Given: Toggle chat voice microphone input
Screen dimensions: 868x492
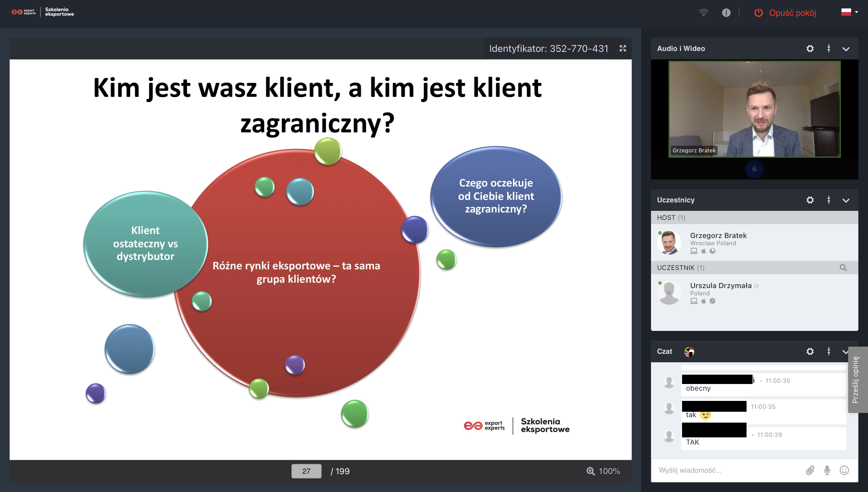Looking at the screenshot, I should (x=827, y=470).
